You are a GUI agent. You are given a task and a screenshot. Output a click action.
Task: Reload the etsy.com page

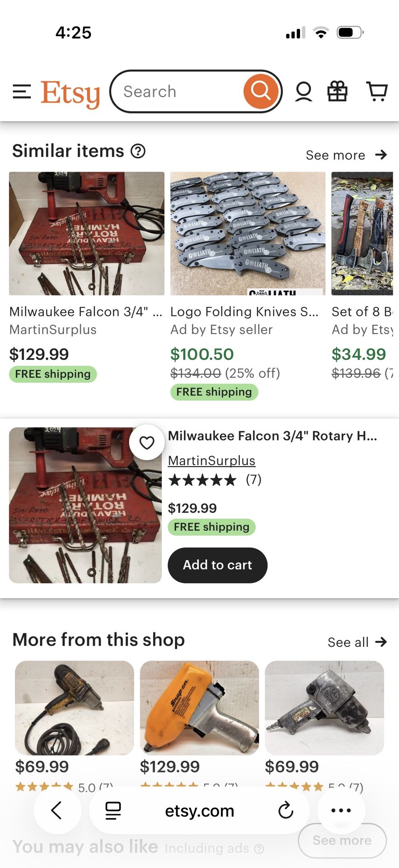click(286, 811)
